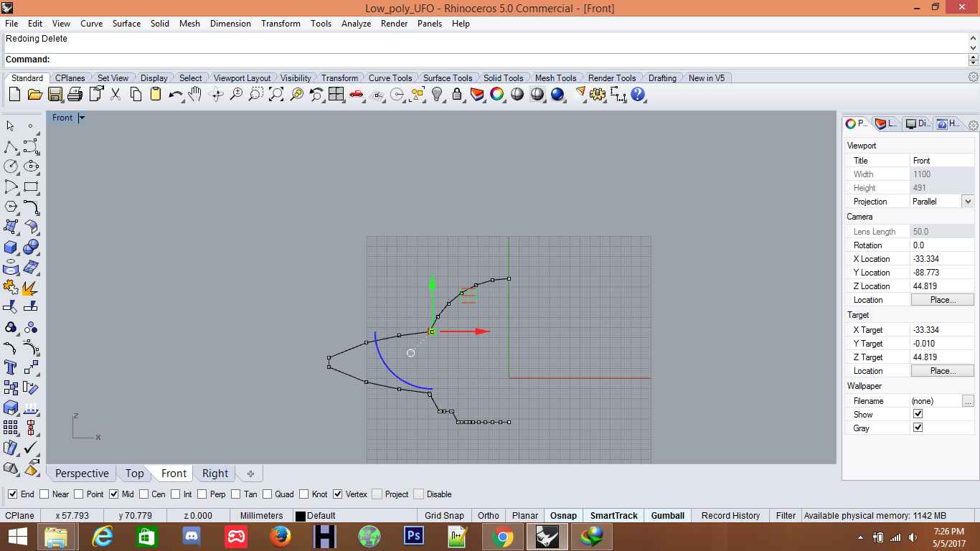Screen dimensions: 980x551
Task: Toggle Grid Snap in status bar
Action: 444,515
